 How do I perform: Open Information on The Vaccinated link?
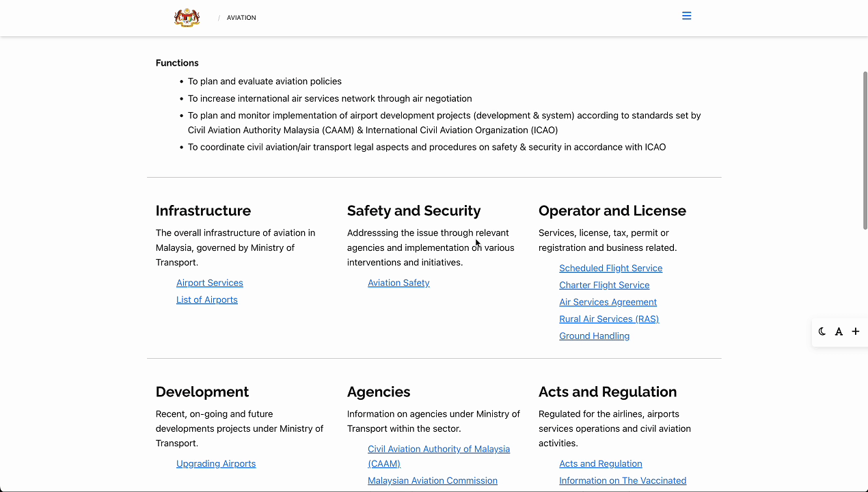(622, 481)
